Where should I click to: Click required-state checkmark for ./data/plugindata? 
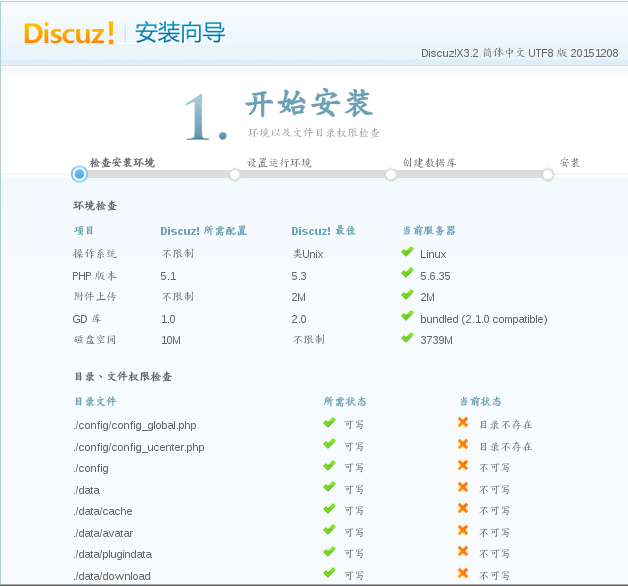329,552
